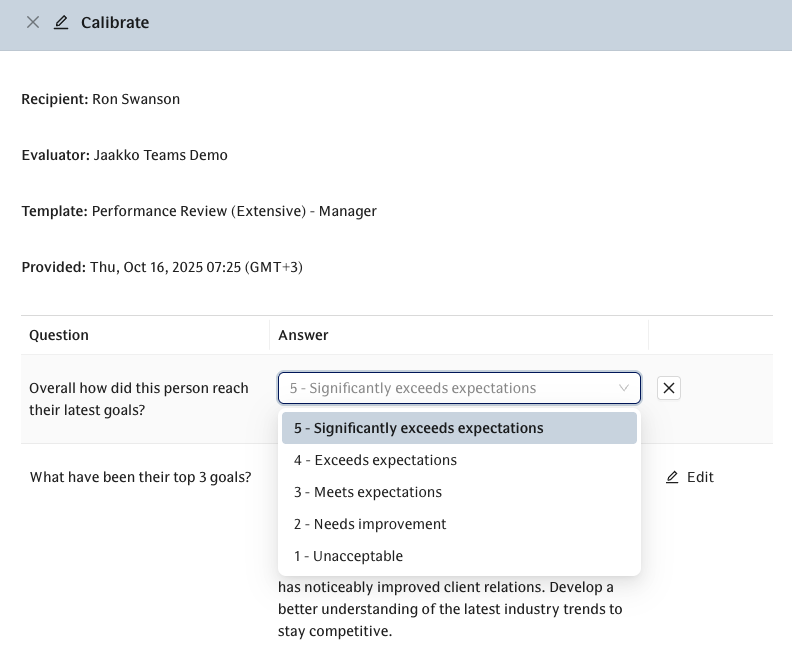Click the pencil icon beside the Calibrate title
Viewport: 792px width, 649px height.
[x=61, y=22]
